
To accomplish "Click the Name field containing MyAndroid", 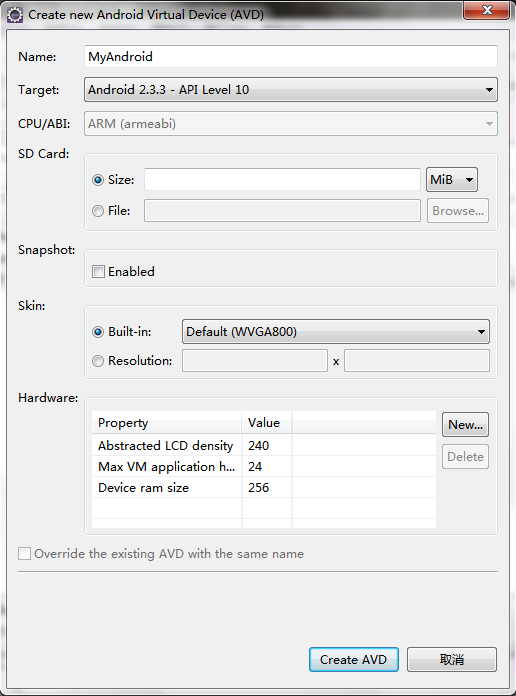I will 291,56.
